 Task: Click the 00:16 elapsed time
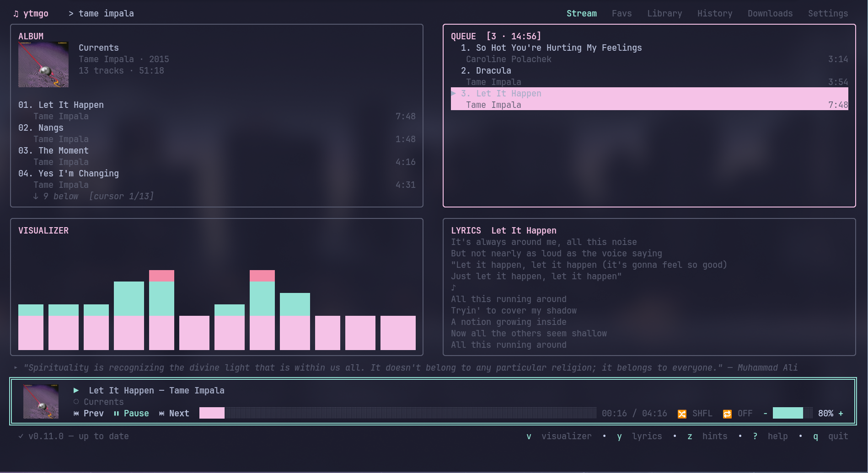614,414
